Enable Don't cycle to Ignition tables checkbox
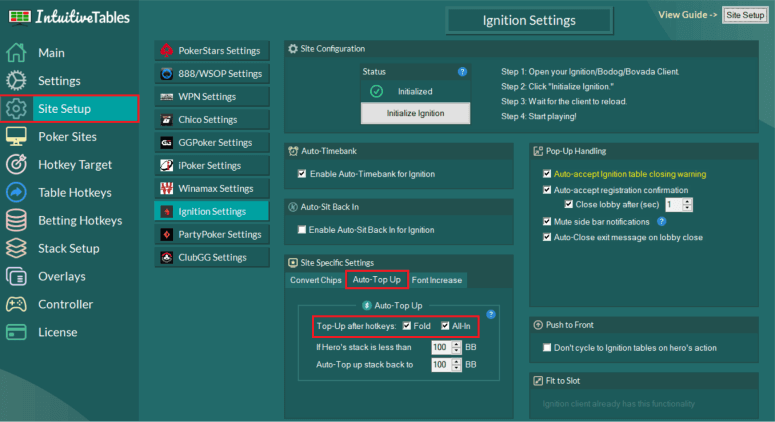 point(547,347)
